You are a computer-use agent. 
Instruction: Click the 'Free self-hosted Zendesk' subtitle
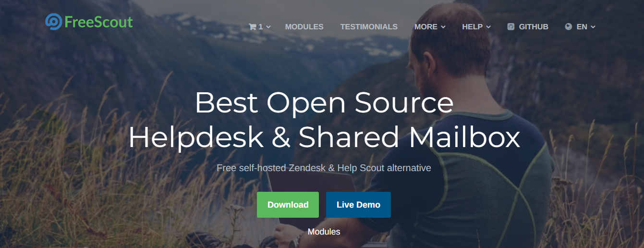(x=324, y=168)
